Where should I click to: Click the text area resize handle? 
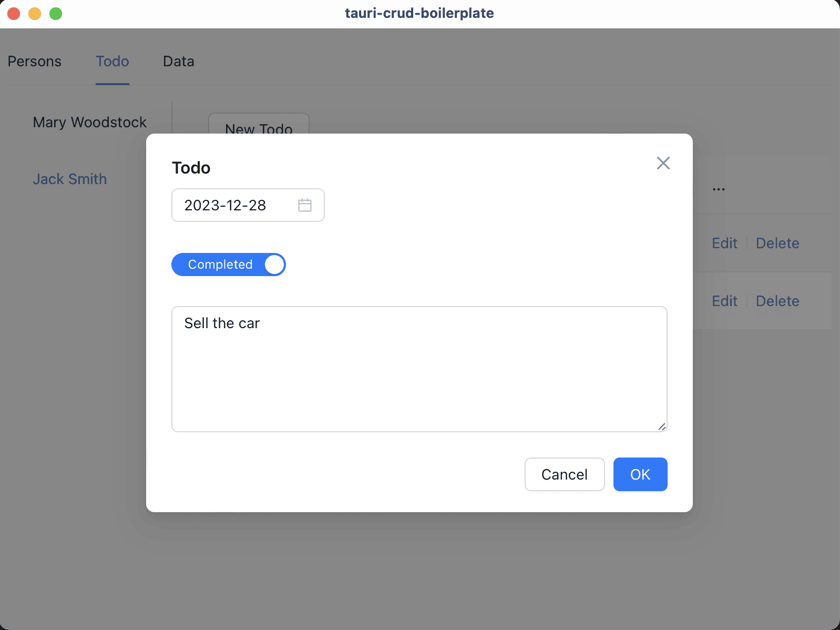(x=662, y=426)
